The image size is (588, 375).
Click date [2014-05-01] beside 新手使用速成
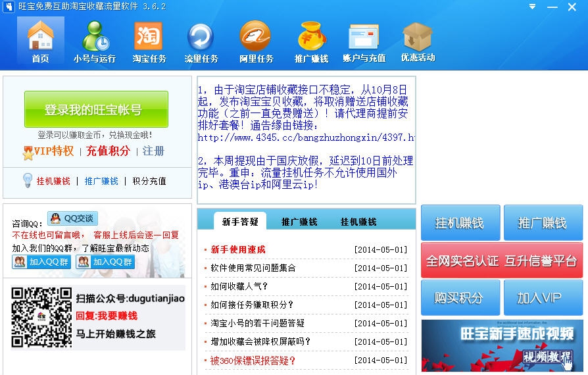click(381, 250)
